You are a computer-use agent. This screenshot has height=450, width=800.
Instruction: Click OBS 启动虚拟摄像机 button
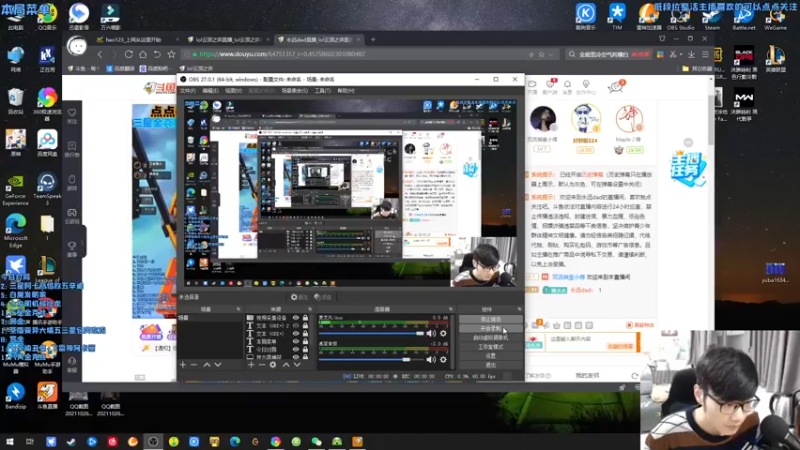coord(490,338)
